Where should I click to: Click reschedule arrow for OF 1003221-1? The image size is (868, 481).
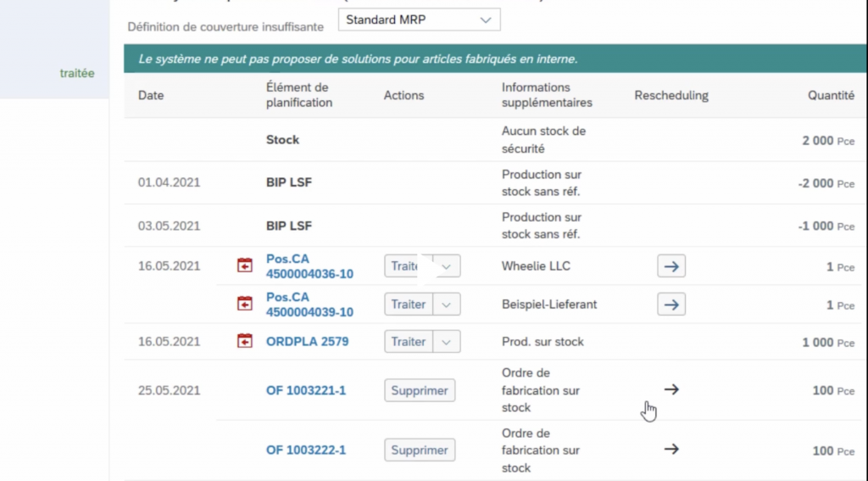pyautogui.click(x=671, y=389)
